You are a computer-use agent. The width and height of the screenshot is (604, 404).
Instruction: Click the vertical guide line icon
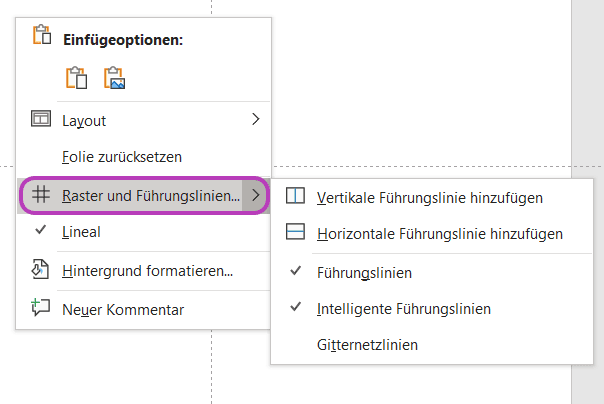tap(295, 196)
